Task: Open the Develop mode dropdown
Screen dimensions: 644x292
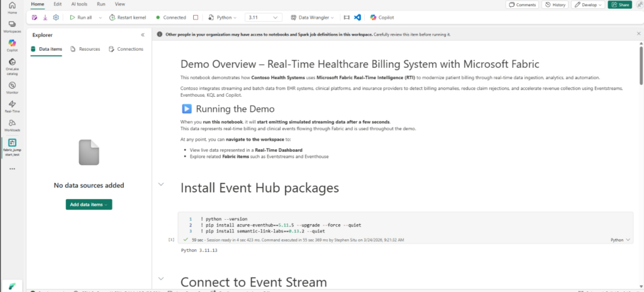Action: click(588, 4)
